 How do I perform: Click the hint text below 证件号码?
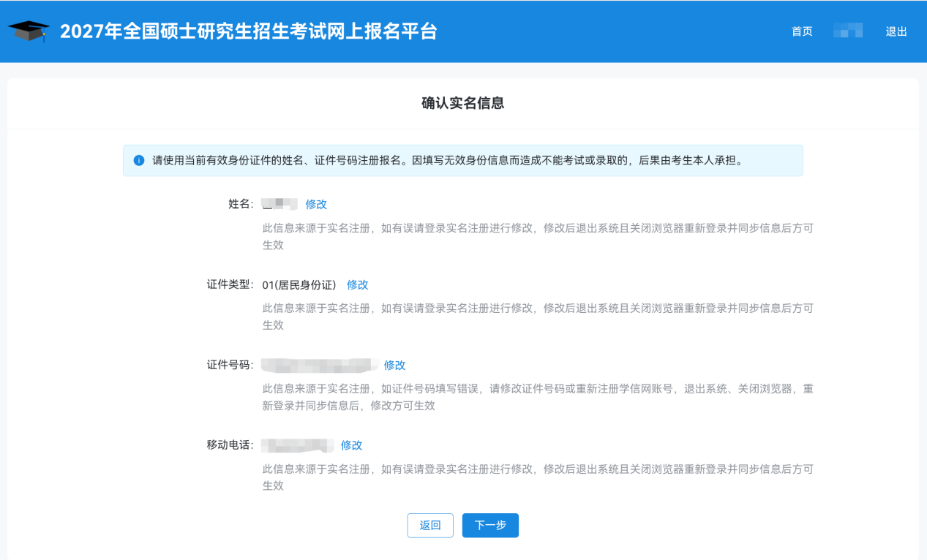[x=538, y=397]
